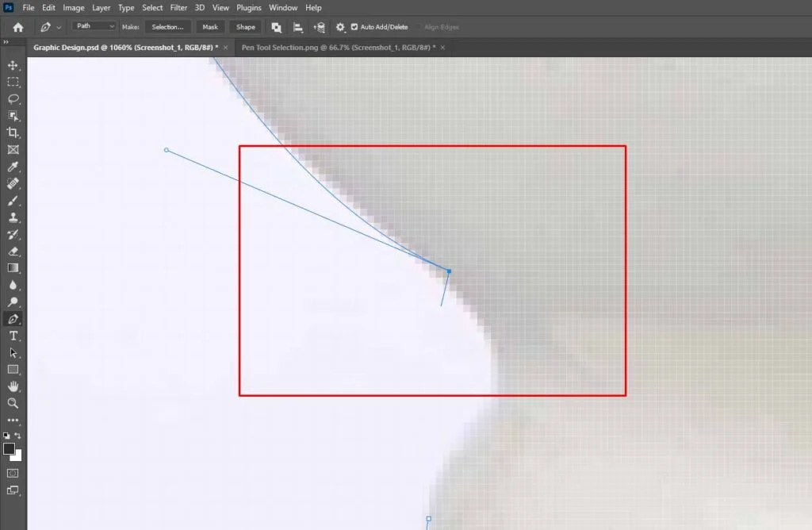812x530 pixels.
Task: Switch to Pen Tool Selection.png tab
Action: [338, 48]
